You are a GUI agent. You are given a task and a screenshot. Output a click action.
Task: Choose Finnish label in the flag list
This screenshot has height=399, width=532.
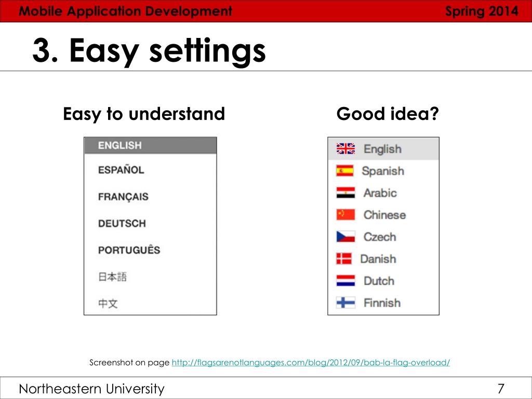click(x=382, y=303)
